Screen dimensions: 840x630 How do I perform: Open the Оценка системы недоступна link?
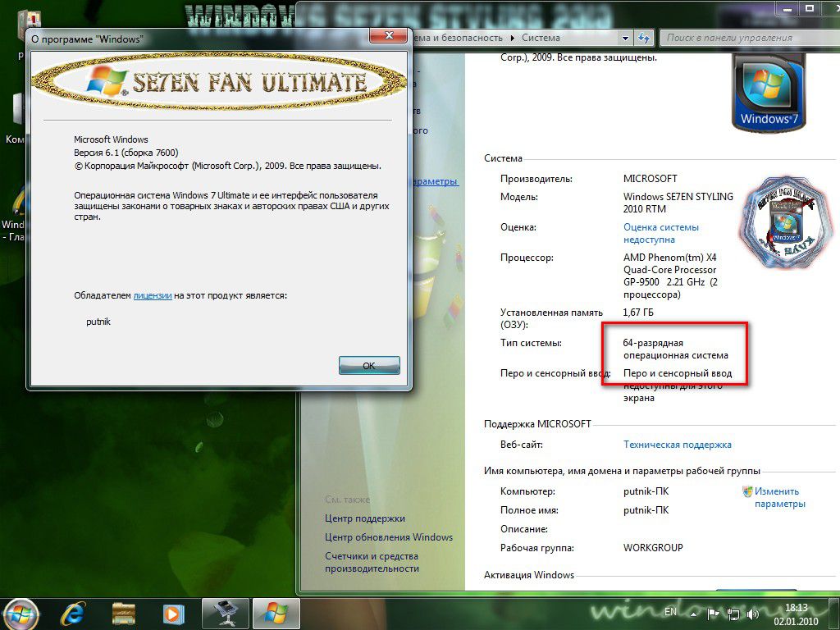(x=661, y=234)
